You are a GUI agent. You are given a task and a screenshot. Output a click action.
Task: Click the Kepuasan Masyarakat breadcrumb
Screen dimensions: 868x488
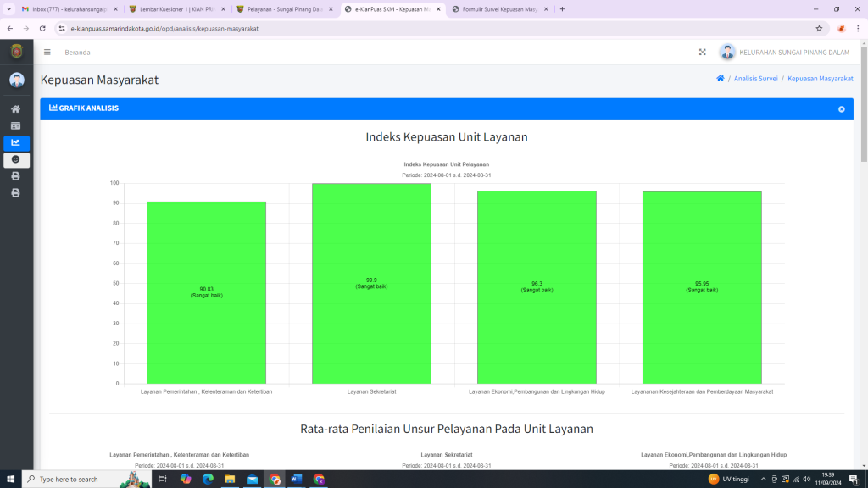tap(820, 79)
